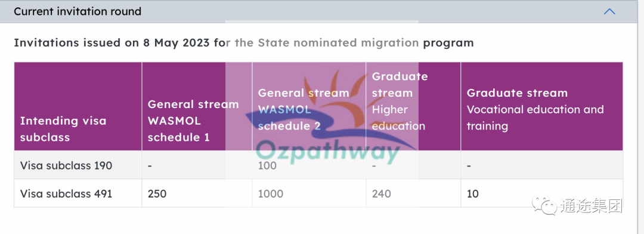Click the Visa subclass 190 row label
Viewport: 644px width, 234px height.
pos(66,165)
